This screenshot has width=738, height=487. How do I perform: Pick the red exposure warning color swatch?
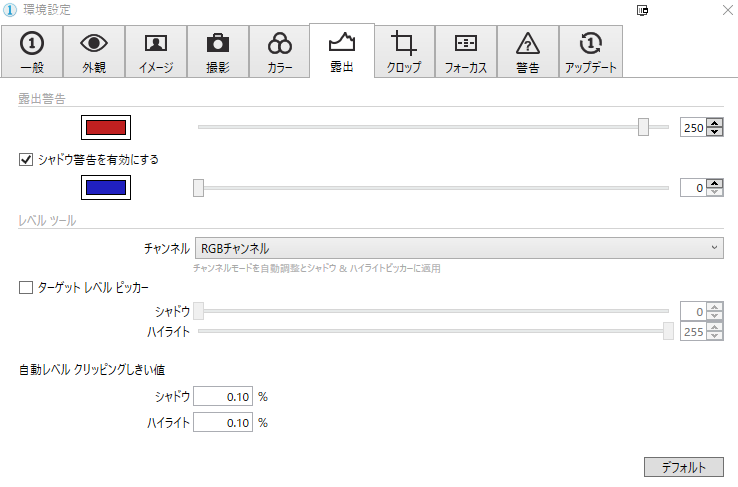pyautogui.click(x=106, y=128)
